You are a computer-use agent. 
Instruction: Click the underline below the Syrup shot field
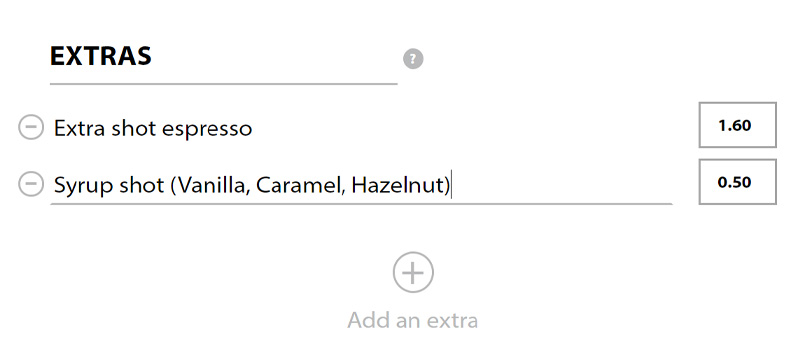point(361,203)
